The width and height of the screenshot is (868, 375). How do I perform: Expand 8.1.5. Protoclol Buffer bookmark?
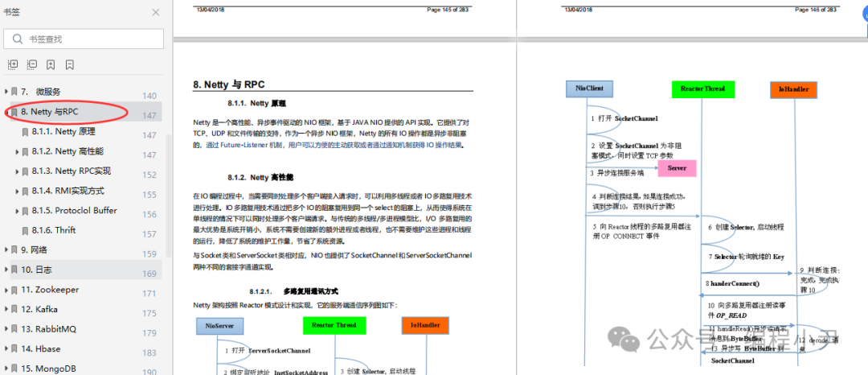pos(17,211)
